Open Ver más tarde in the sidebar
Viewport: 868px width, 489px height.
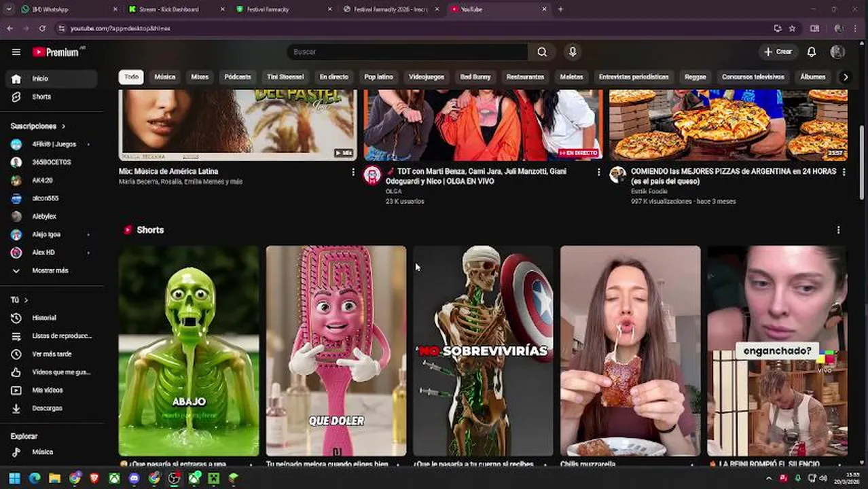coord(52,355)
